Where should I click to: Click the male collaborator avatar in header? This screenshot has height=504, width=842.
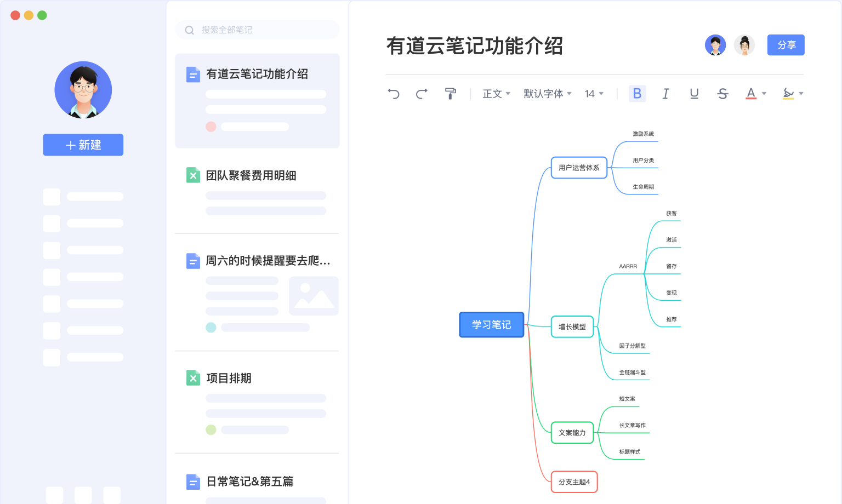coord(715,45)
